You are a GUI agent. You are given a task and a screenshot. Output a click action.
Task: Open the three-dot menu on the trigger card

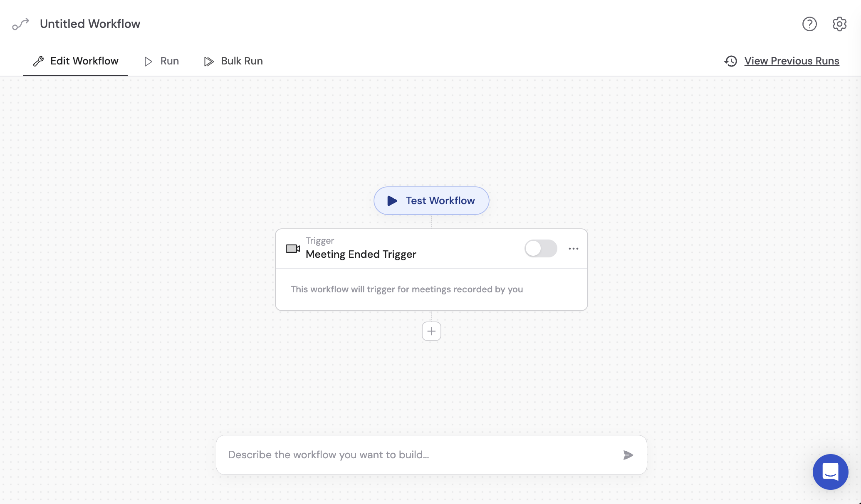click(x=574, y=248)
